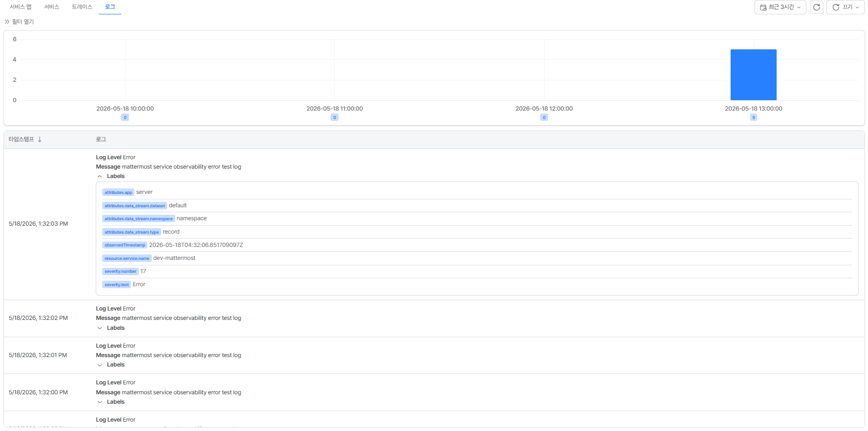Click the timestamp 5/18/2026, 1:32:00 PM

point(38,393)
